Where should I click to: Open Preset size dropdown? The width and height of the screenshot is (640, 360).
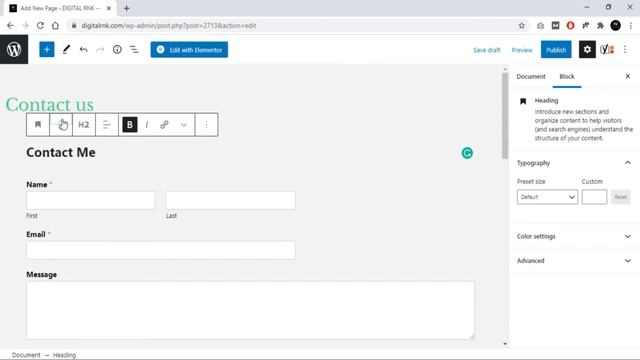point(547,197)
